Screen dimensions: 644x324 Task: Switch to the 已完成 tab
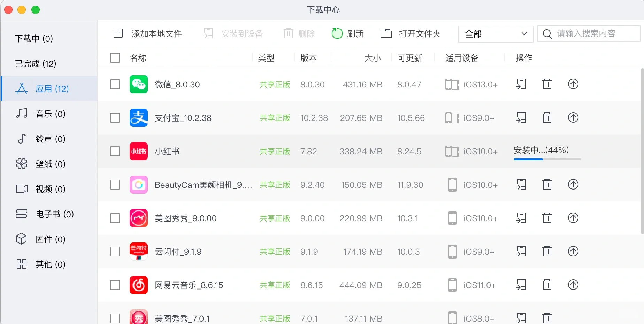pos(35,63)
